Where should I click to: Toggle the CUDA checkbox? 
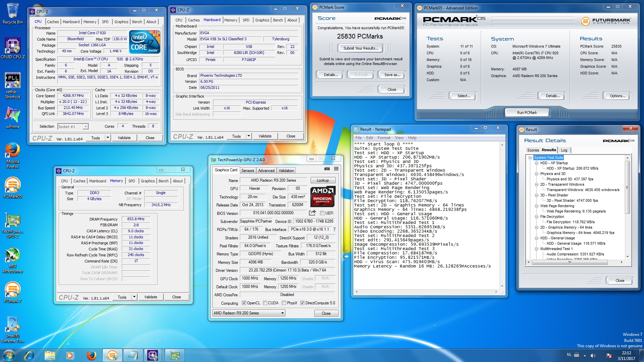(x=265, y=303)
